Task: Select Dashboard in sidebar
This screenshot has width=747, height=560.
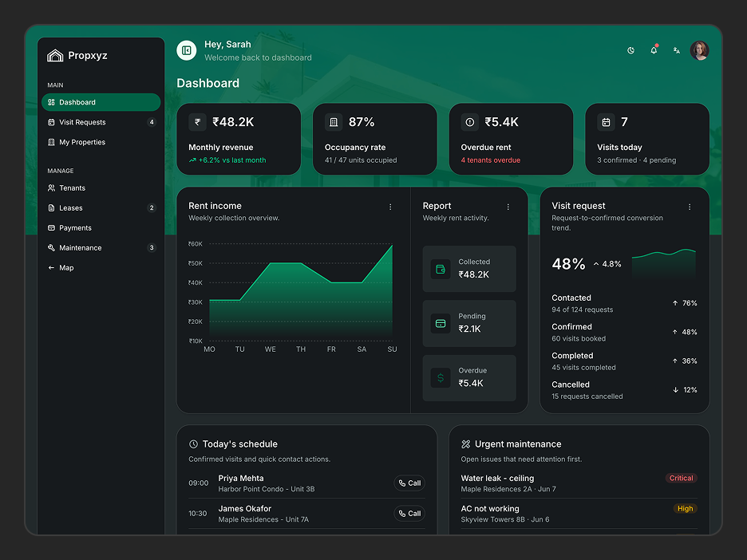Action: (x=101, y=102)
